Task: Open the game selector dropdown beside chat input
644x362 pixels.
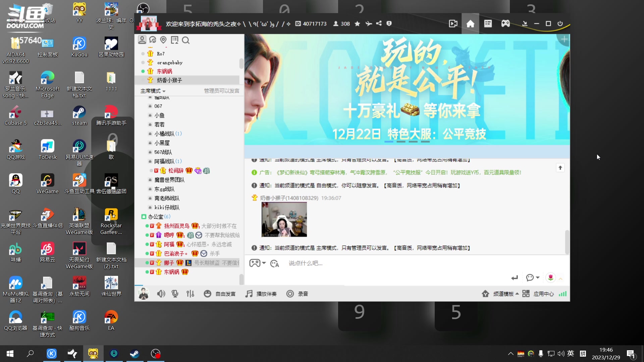Action: coord(258,263)
